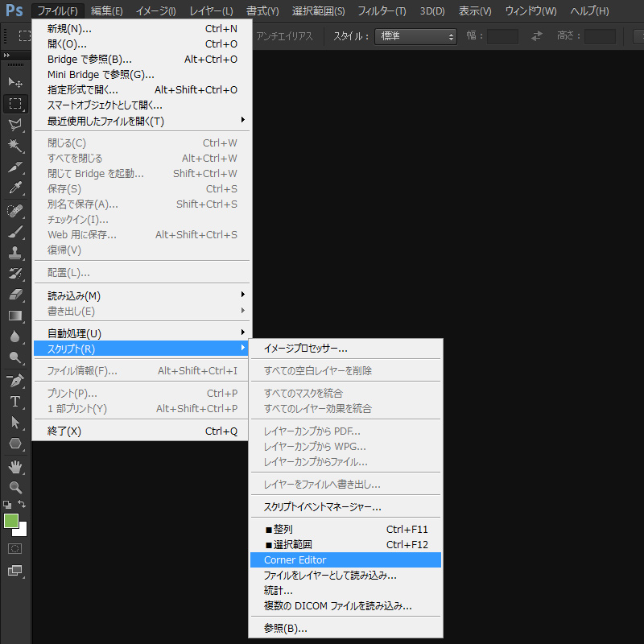Open the ファイル(F) menu
The width and height of the screenshot is (644, 644).
(57, 10)
